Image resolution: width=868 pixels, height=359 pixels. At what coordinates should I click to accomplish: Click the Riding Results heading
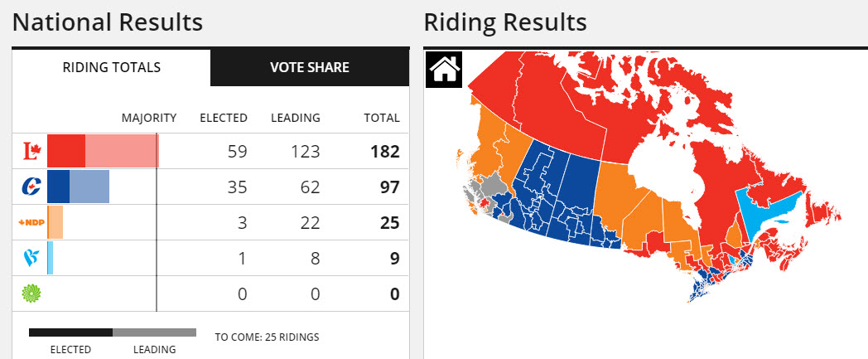click(x=504, y=22)
